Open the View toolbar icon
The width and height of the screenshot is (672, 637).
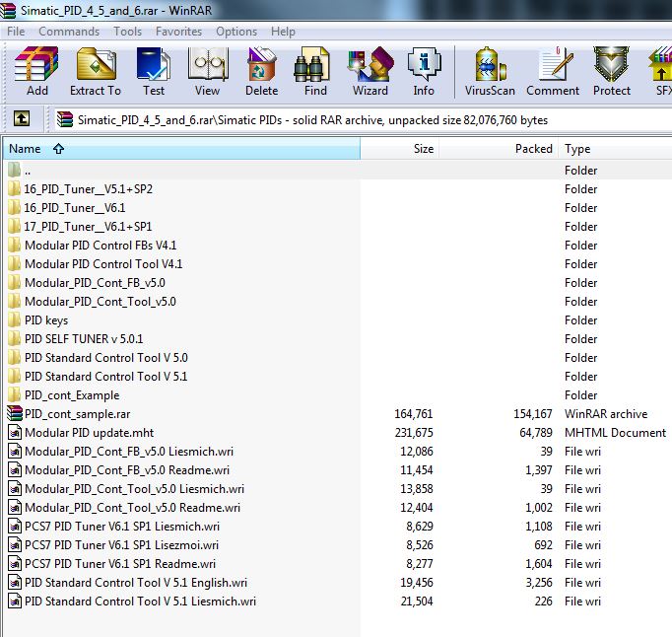(207, 71)
